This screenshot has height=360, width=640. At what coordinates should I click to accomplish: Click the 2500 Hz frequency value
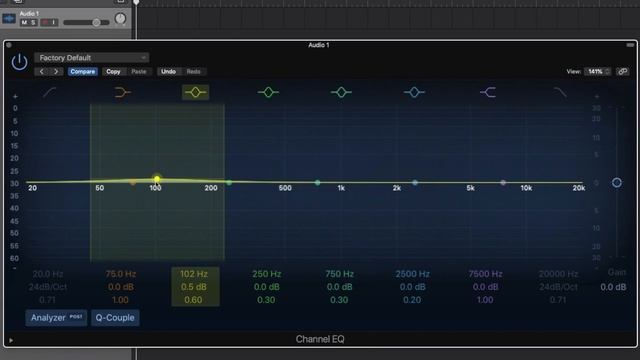(x=412, y=274)
